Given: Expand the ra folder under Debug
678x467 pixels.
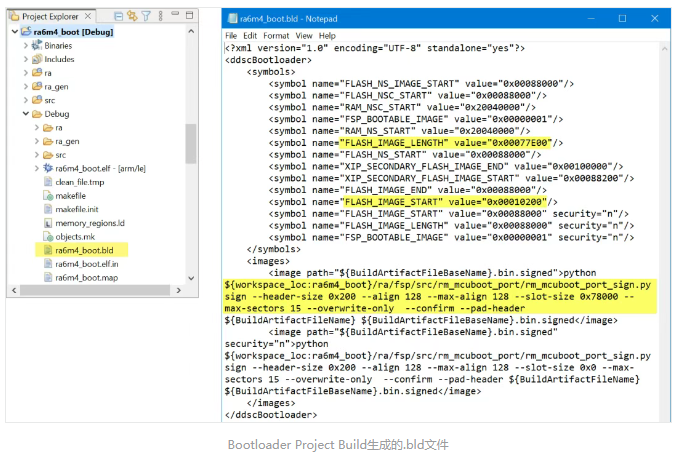Looking at the screenshot, I should click(37, 128).
